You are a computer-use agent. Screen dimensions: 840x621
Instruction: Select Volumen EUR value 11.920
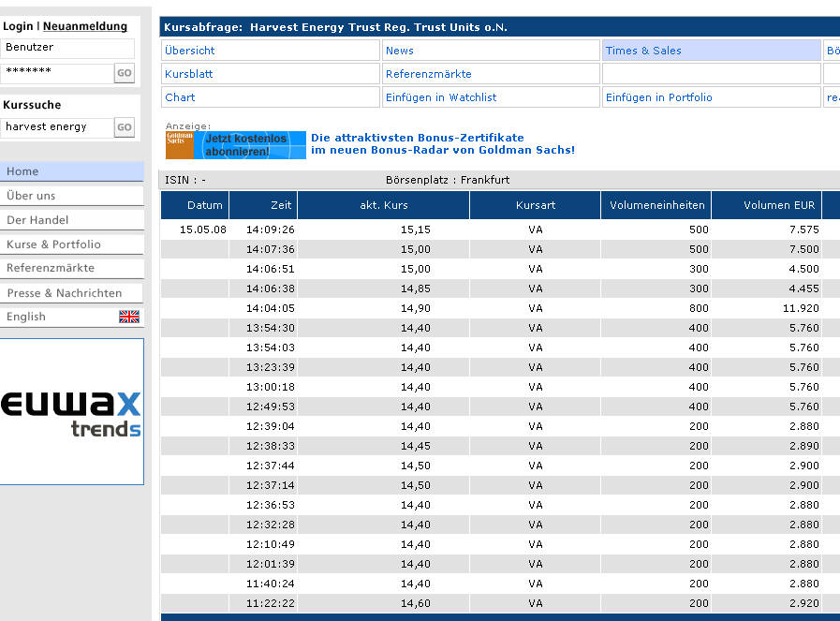(801, 308)
